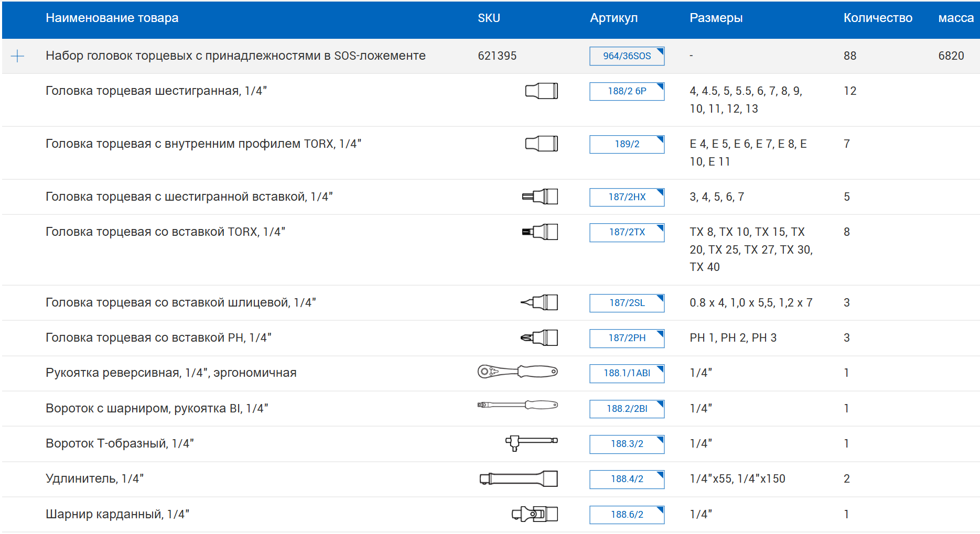The image size is (980, 534).
Task: Click the T-shaped wrench icon
Action: 531,443
